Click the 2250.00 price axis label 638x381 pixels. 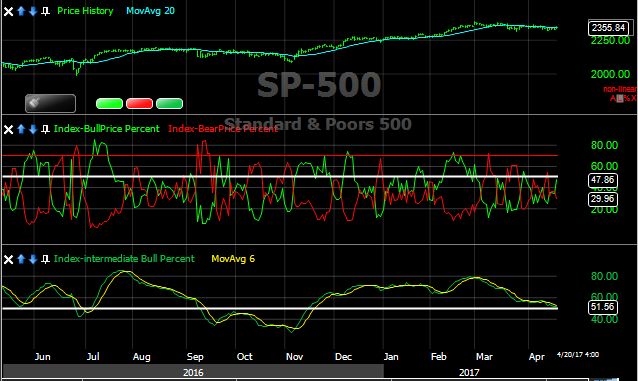point(610,41)
